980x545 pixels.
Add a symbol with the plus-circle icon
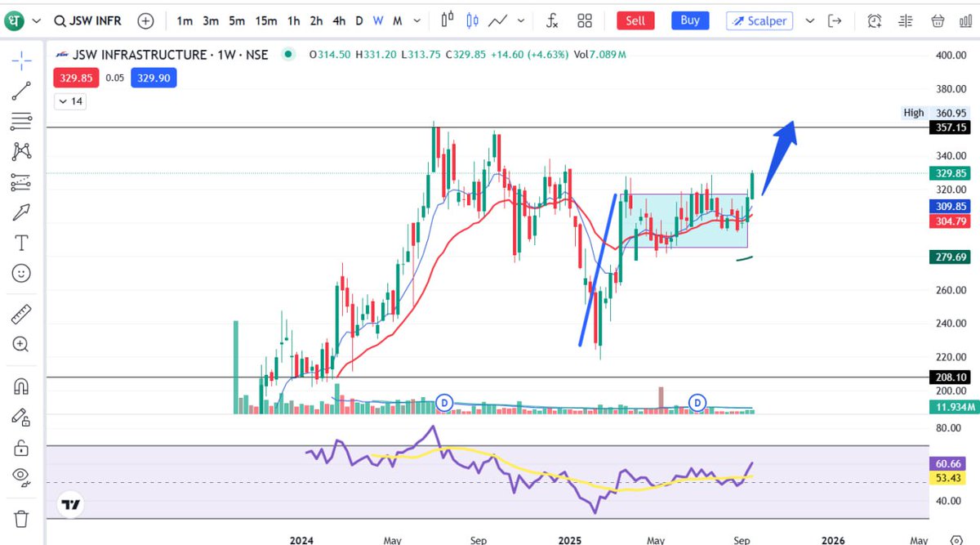coord(145,20)
